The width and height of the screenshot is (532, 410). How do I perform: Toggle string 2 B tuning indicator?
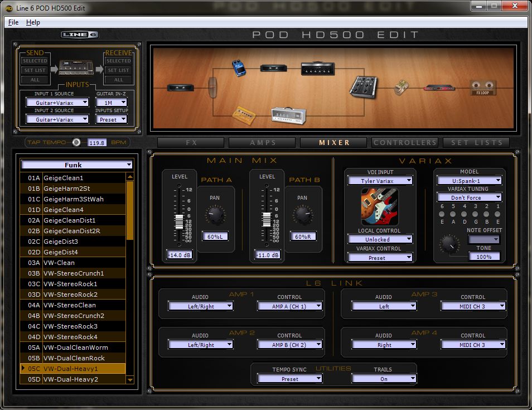tap(486, 214)
